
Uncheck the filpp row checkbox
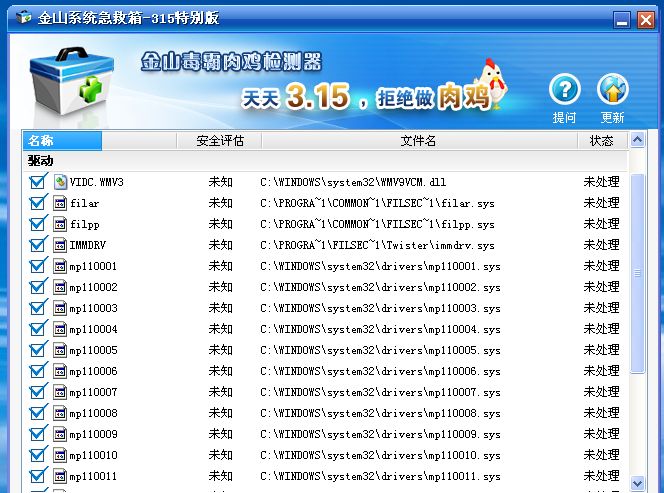[x=37, y=224]
